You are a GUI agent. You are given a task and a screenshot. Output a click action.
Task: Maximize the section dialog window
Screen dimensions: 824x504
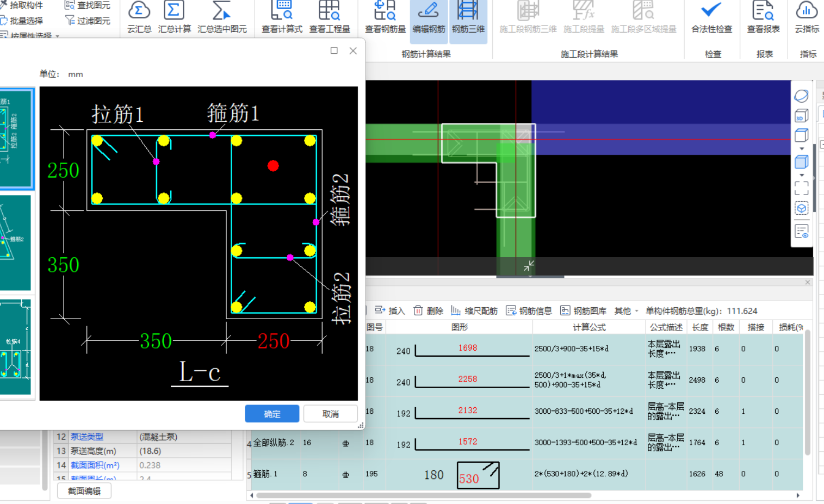tap(334, 51)
